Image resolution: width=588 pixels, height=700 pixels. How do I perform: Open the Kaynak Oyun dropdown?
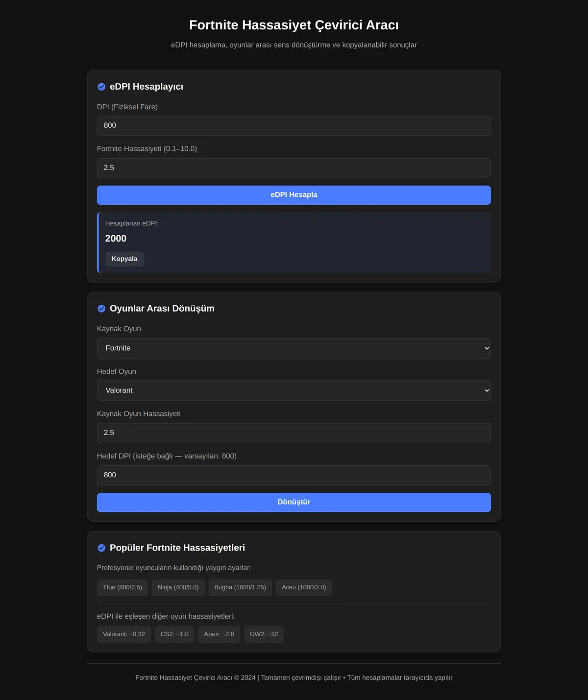click(x=294, y=348)
